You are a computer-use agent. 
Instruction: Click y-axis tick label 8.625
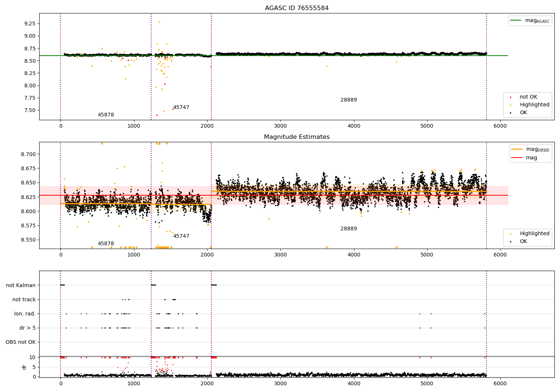(x=28, y=197)
